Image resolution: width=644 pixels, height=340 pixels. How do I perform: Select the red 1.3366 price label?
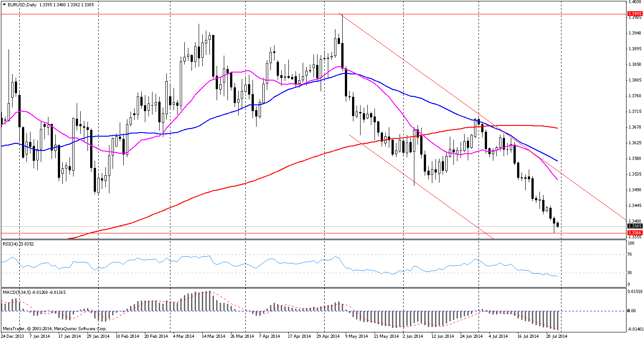[635, 233]
